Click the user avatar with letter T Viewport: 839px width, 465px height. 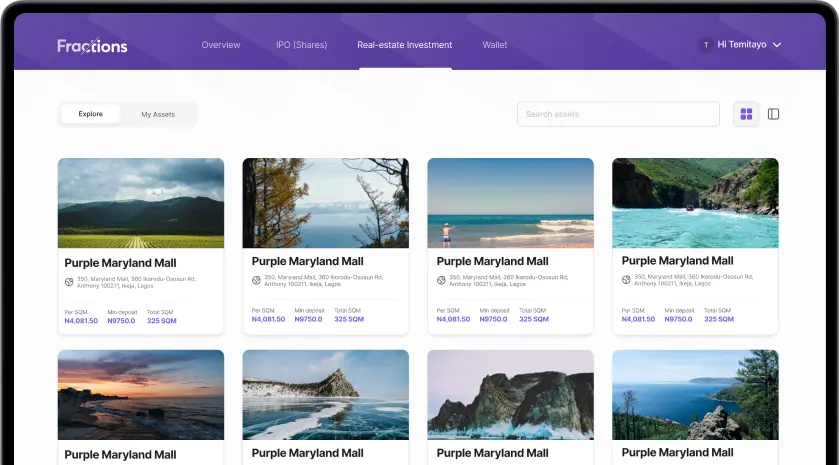[x=706, y=45]
